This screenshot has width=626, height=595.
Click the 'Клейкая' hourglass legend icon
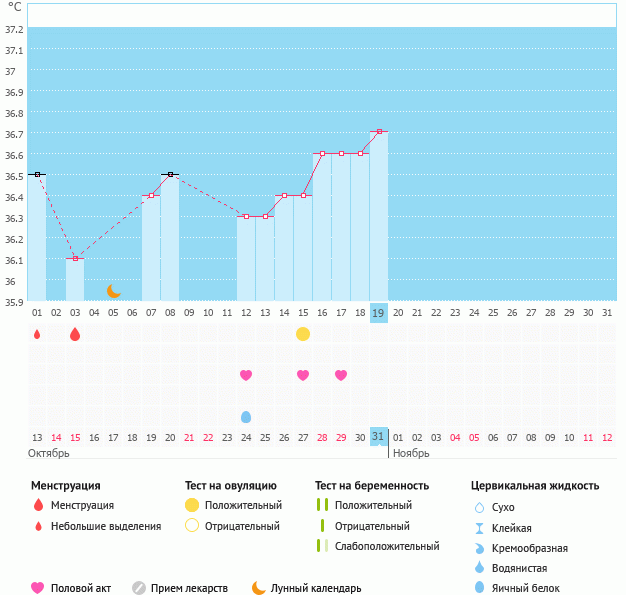point(479,528)
